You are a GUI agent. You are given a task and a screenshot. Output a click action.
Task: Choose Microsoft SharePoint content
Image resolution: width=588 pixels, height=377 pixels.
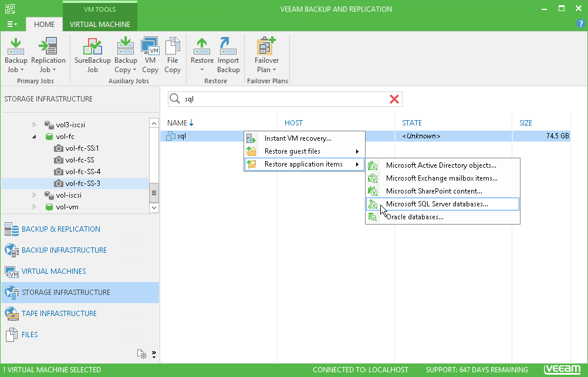(x=442, y=191)
